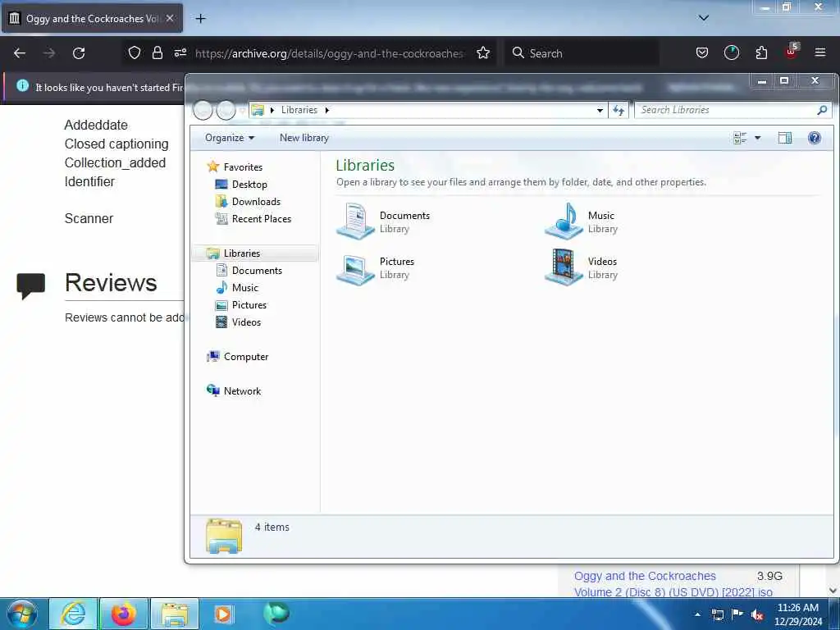This screenshot has height=630, width=840.
Task: Open a new Firefox tab
Action: point(200,19)
